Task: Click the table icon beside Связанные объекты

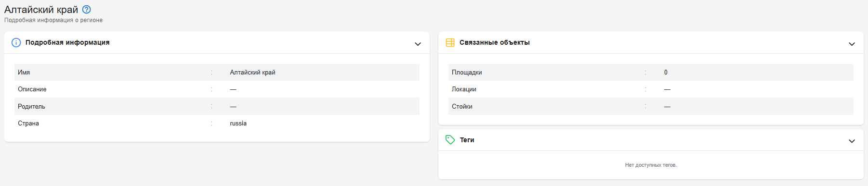Action: pos(450,43)
